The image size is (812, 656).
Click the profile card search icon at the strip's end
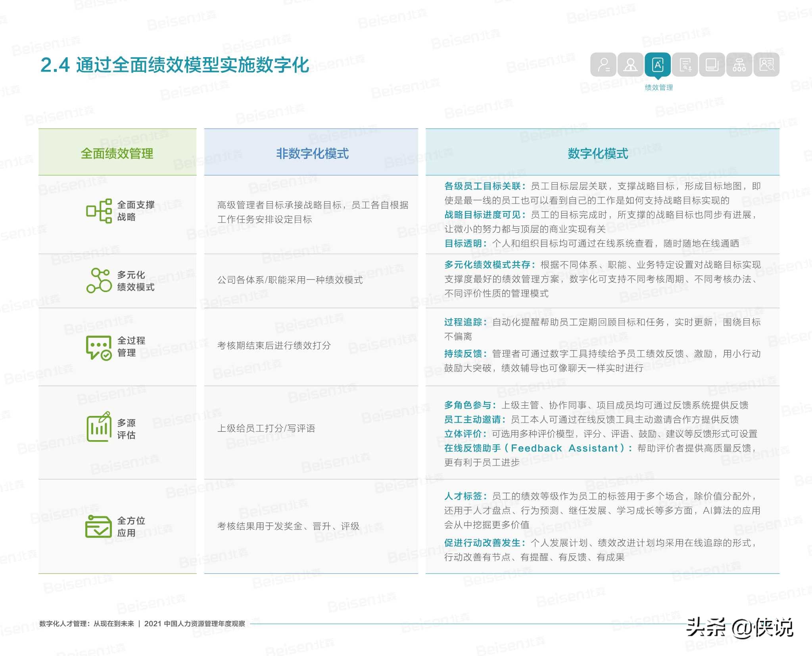coord(766,65)
